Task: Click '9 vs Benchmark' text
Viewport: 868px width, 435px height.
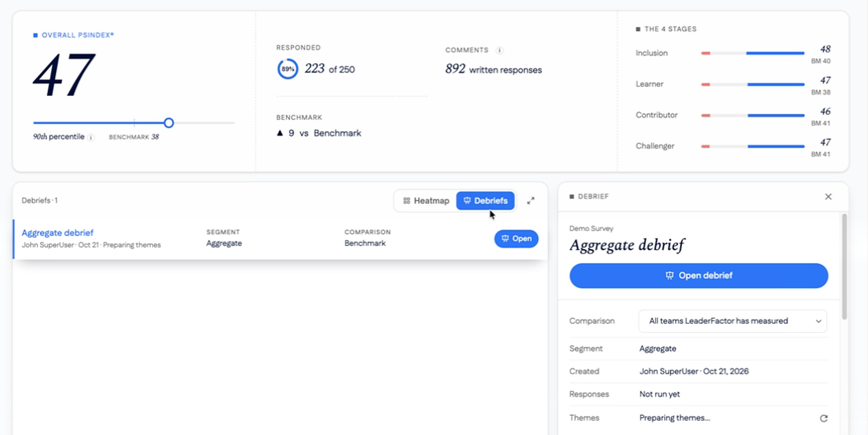Action: [x=325, y=133]
